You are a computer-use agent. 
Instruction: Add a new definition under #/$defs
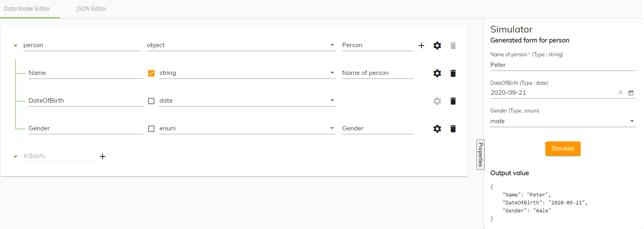[103, 156]
